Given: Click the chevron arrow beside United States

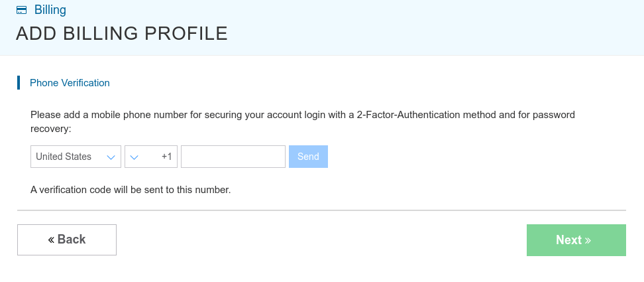Looking at the screenshot, I should click(111, 157).
